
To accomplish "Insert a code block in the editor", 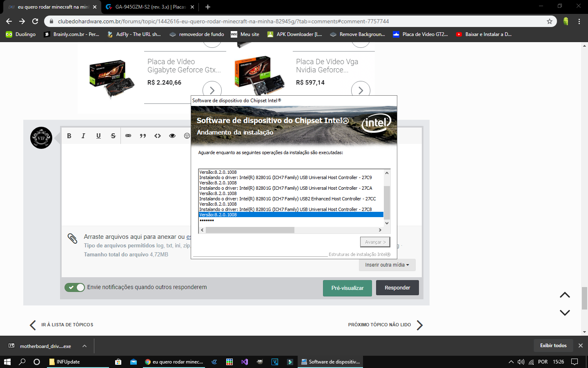I will [x=158, y=136].
